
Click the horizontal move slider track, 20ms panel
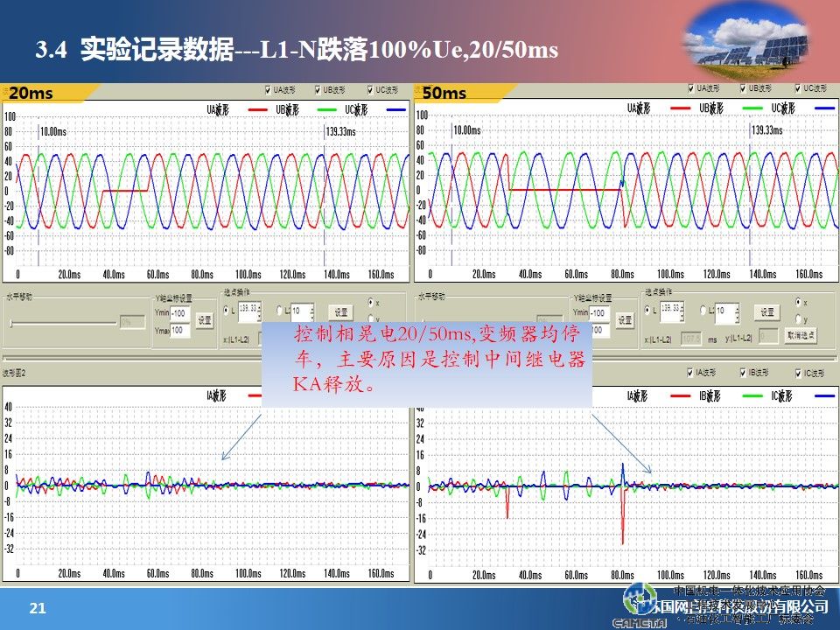63,323
